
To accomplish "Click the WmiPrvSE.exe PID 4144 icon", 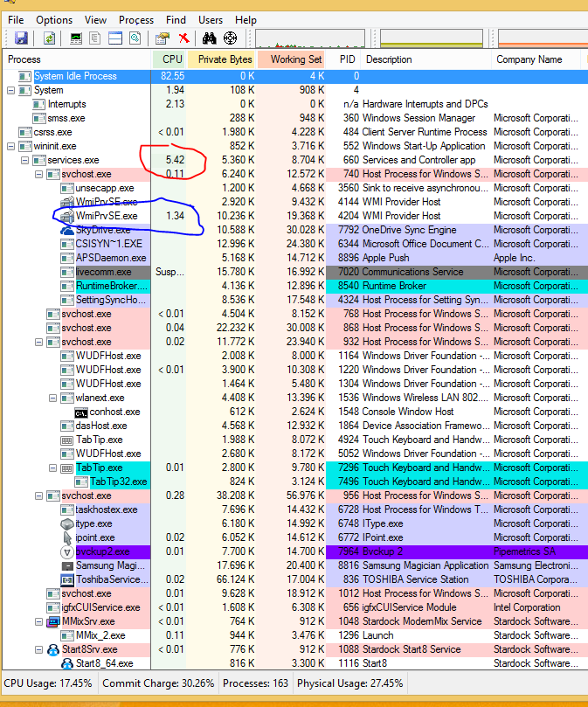I will pos(67,202).
